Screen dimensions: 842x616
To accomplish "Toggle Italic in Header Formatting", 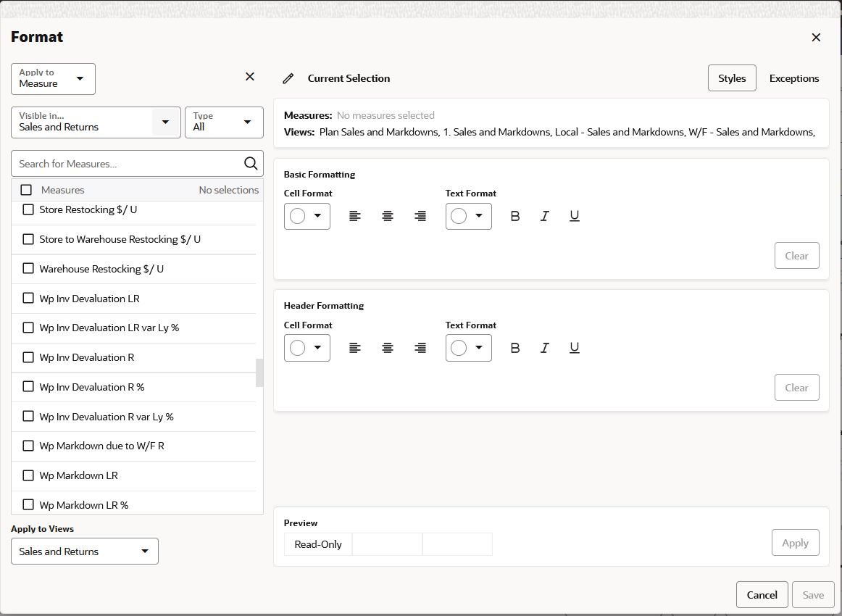I will tap(544, 348).
